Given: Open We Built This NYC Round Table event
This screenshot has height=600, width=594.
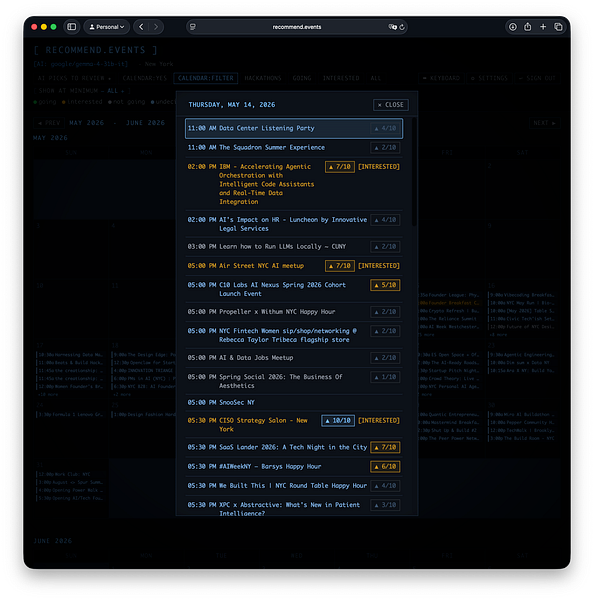Looking at the screenshot, I should pyautogui.click(x=294, y=486).
